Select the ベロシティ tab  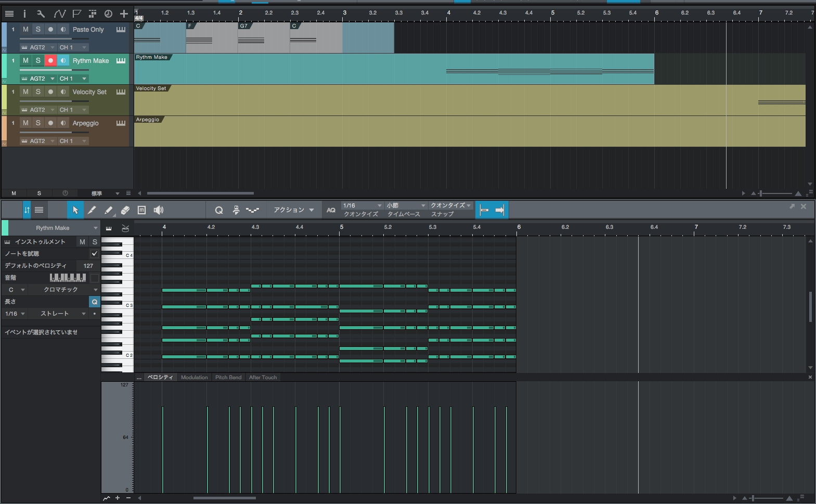click(x=160, y=378)
